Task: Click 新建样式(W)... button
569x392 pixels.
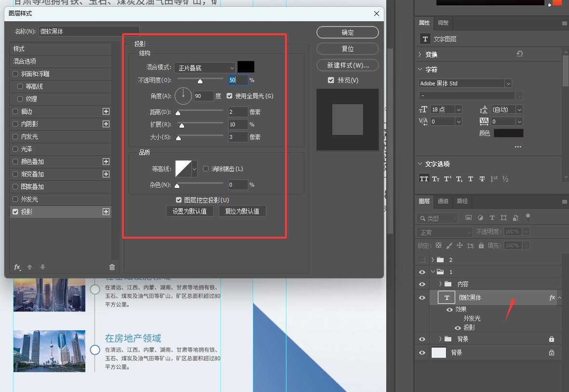Action: (348, 65)
